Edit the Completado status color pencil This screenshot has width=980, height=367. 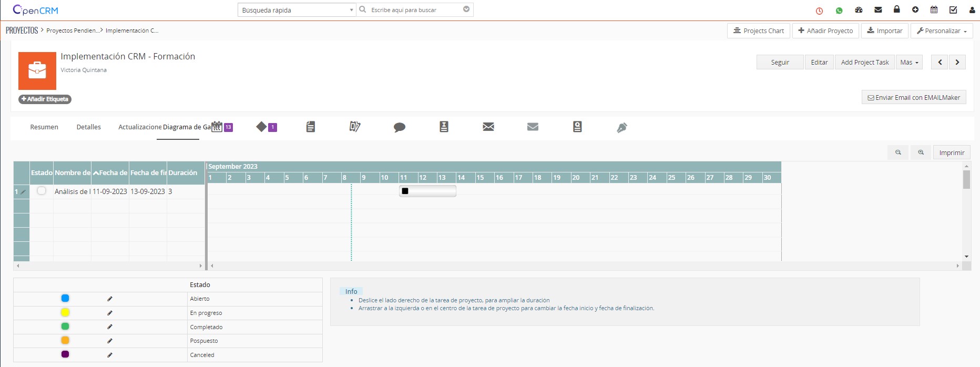110,327
